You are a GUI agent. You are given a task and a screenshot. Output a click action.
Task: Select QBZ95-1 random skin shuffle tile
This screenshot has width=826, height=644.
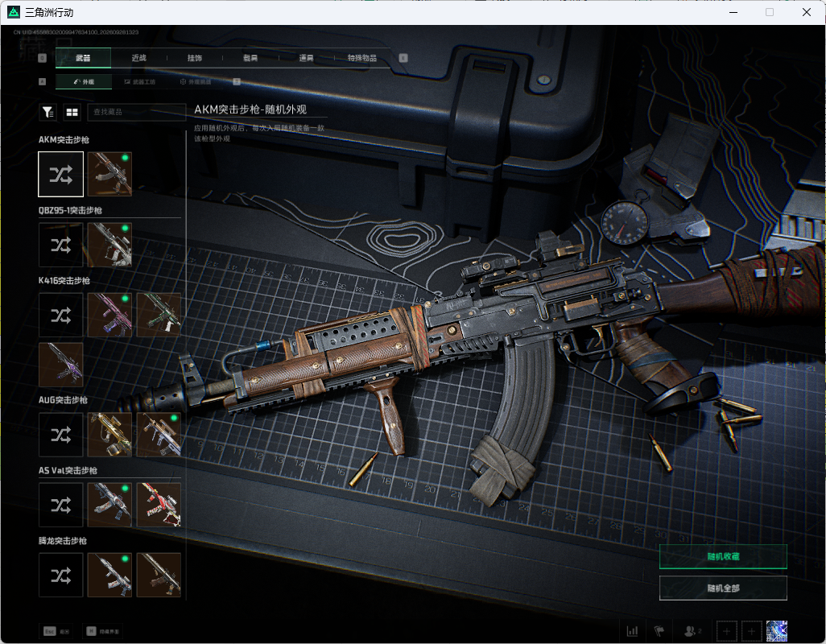click(x=61, y=245)
